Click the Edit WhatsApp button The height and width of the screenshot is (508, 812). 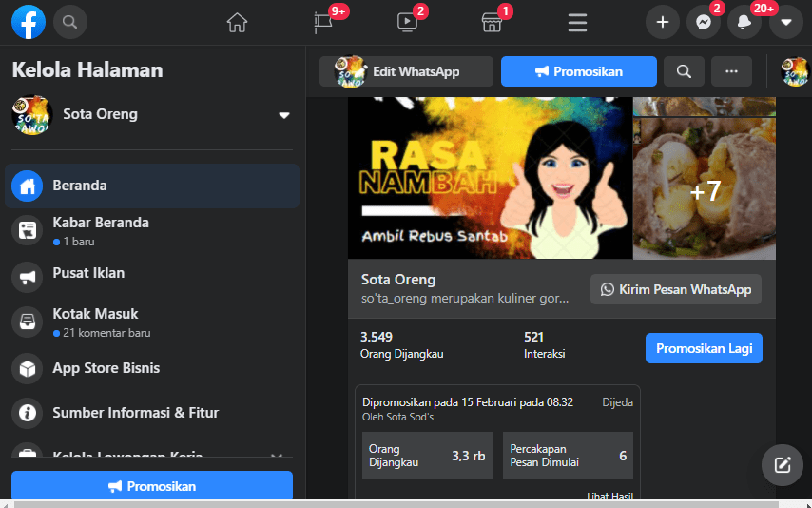point(406,71)
